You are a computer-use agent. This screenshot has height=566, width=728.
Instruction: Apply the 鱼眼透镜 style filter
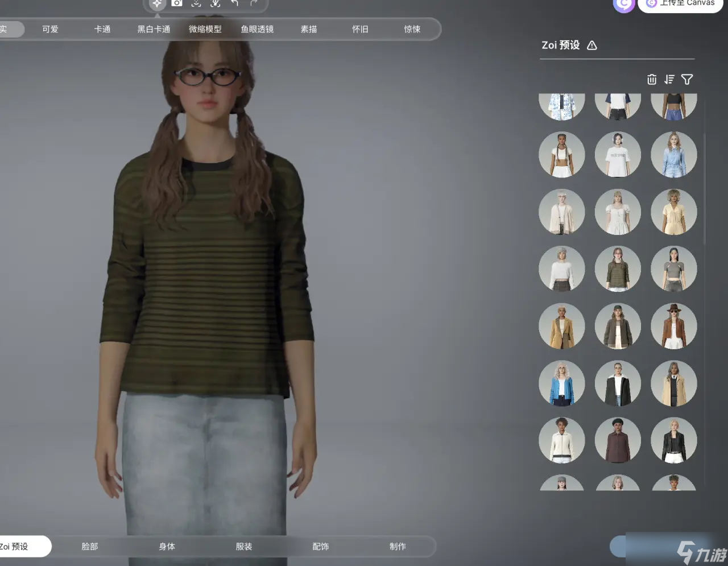(257, 29)
